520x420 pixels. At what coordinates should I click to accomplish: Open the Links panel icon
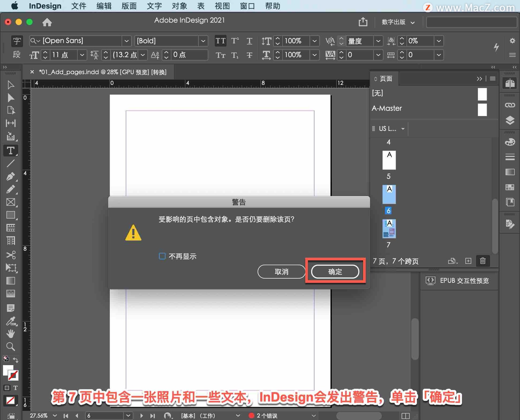coord(510,105)
